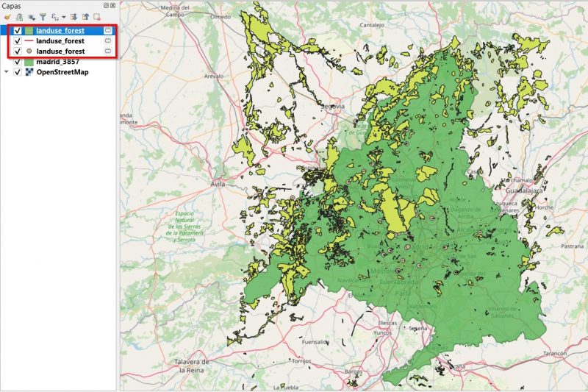
Task: Toggle visibility of the line landuse_forest layer
Action: pyautogui.click(x=17, y=41)
